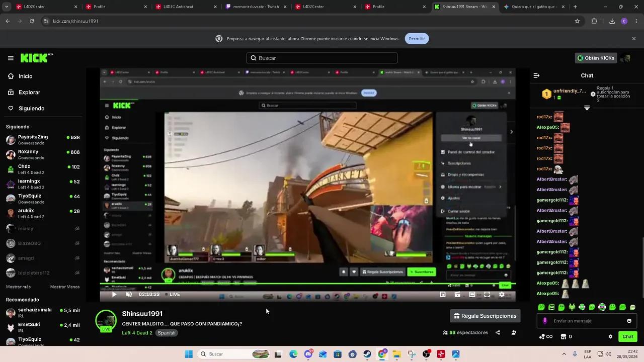Screen dimensions: 644x362
Task: Open offline channel miasly
Action: tap(43, 228)
